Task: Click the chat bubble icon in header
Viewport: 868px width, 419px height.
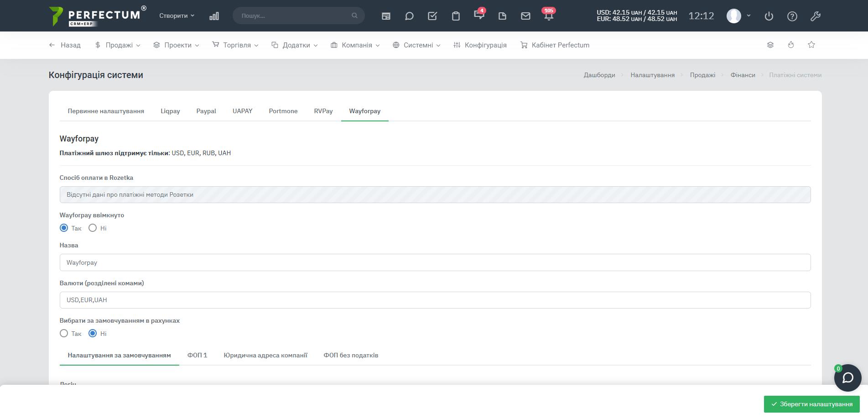Action: [x=409, y=16]
